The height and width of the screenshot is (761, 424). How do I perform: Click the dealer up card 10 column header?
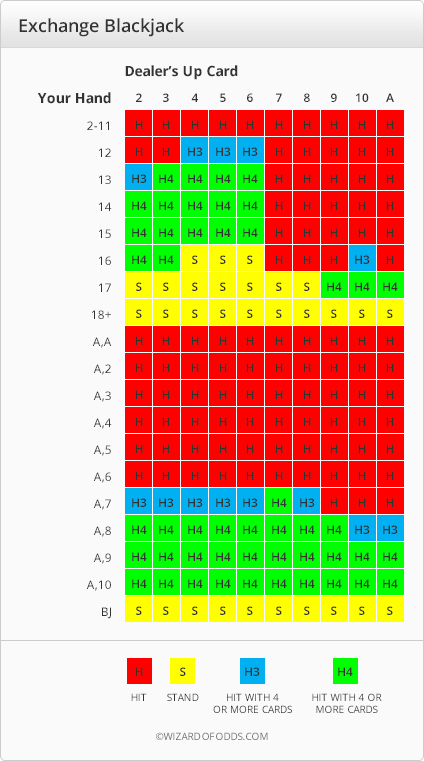(x=362, y=98)
